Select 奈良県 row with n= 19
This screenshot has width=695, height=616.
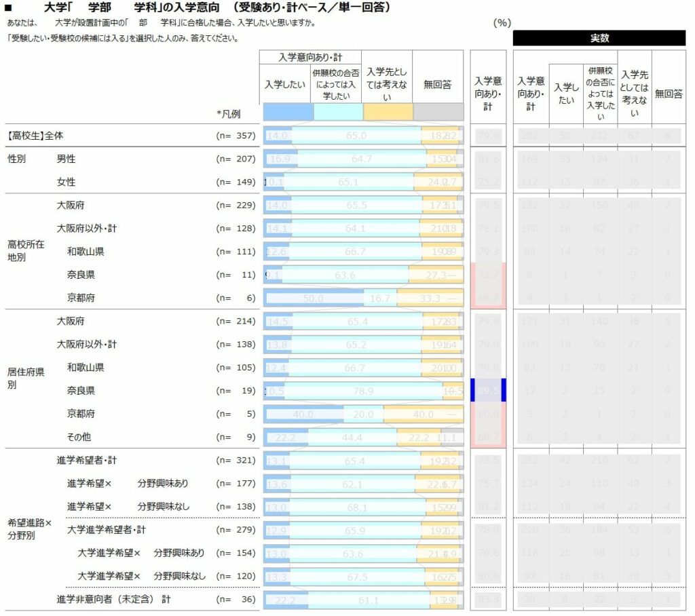click(x=81, y=391)
